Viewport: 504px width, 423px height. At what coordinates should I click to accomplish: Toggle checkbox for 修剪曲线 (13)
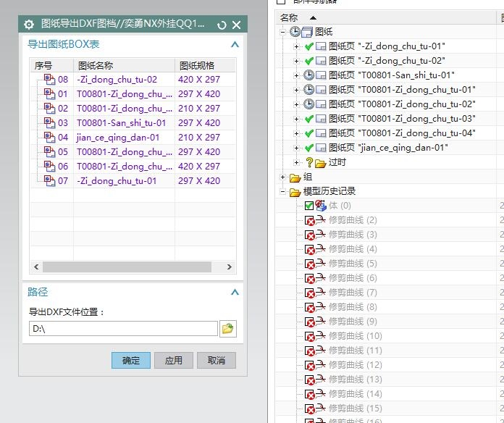point(309,380)
